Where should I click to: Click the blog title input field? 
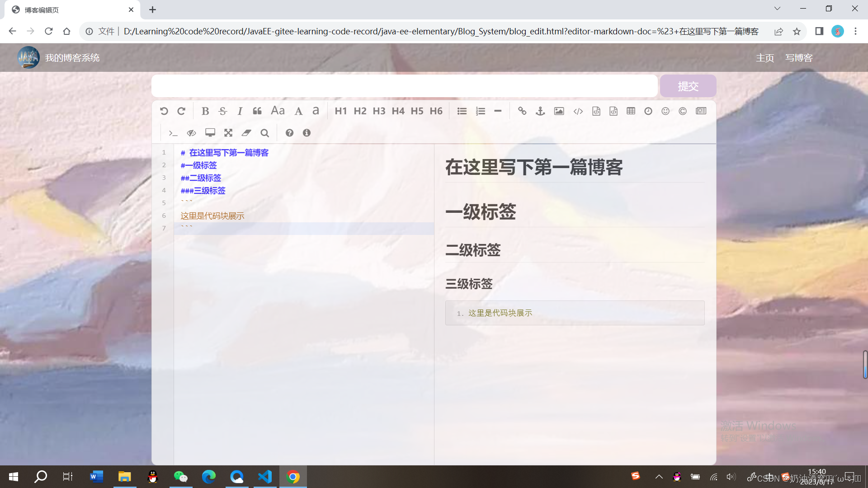(x=405, y=86)
